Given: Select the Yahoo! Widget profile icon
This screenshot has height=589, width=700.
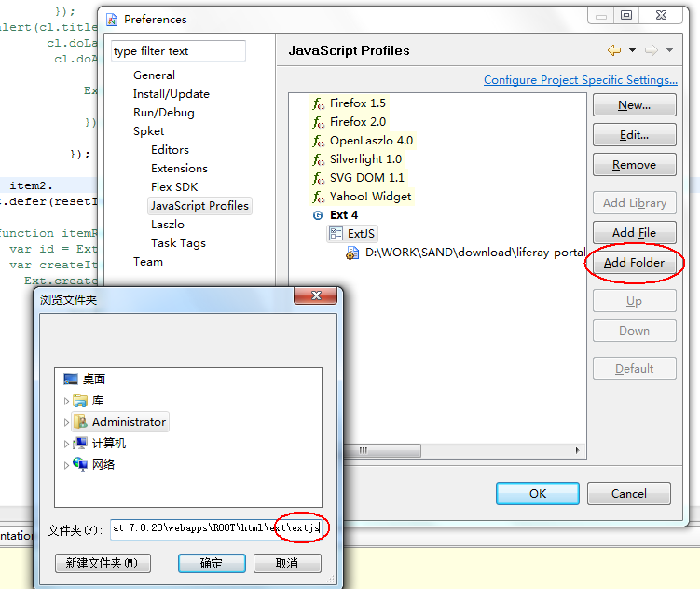Looking at the screenshot, I should click(x=318, y=197).
